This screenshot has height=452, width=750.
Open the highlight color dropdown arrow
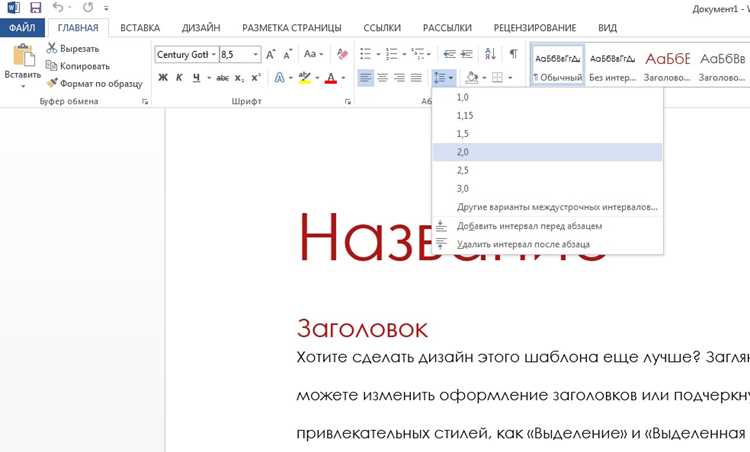pyautogui.click(x=317, y=78)
